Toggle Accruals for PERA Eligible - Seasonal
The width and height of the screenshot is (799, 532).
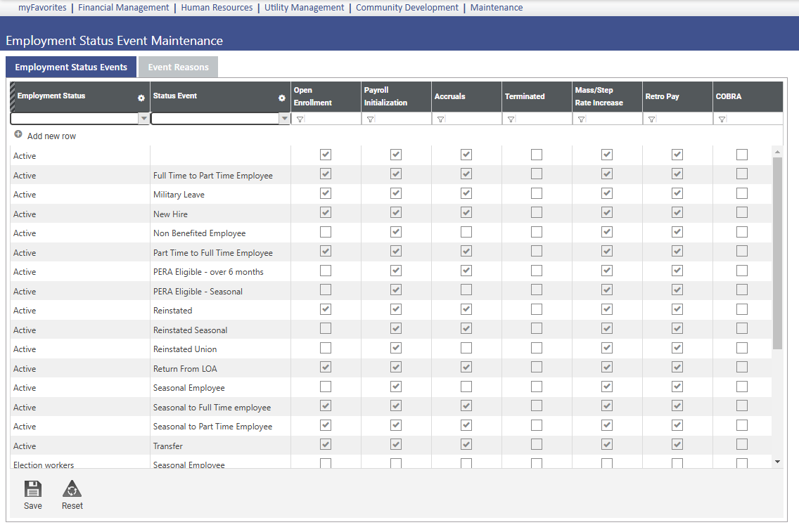(466, 290)
